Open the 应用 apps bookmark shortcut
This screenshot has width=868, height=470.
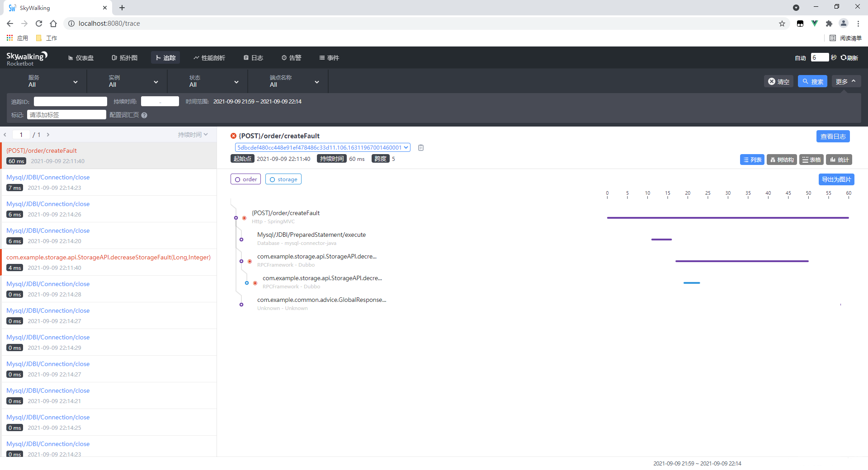(x=17, y=38)
